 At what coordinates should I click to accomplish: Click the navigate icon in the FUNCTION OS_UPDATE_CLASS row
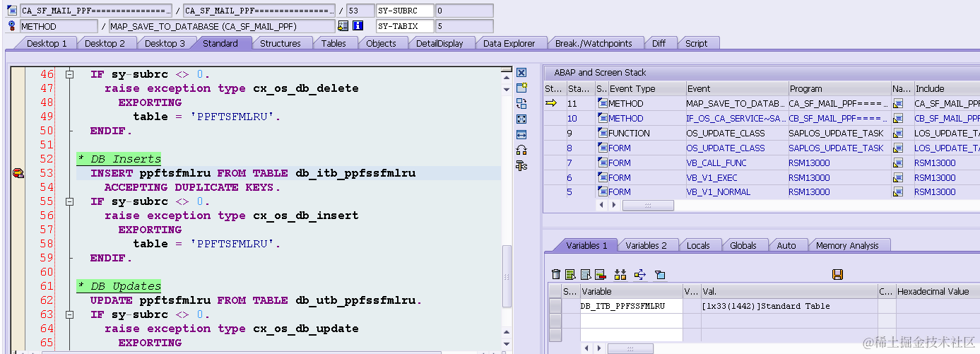[x=898, y=134]
